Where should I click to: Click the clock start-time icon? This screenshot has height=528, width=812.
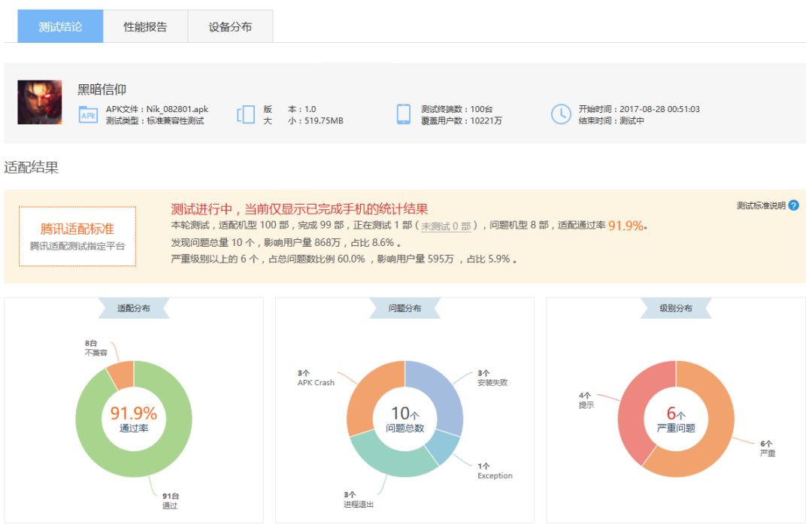coord(561,114)
